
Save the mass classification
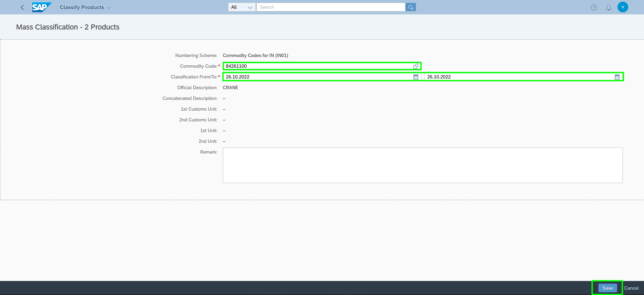tap(607, 288)
